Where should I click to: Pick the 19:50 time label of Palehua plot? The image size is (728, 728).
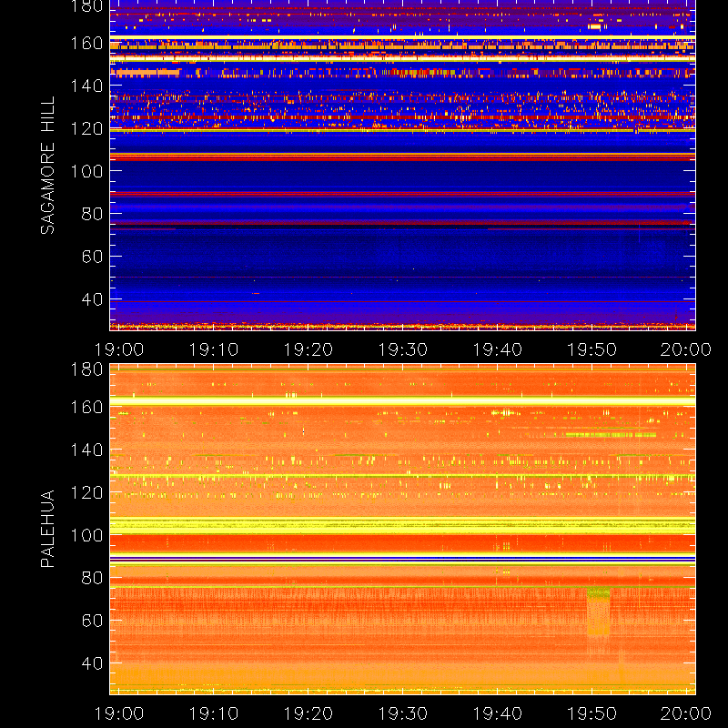[x=592, y=713]
